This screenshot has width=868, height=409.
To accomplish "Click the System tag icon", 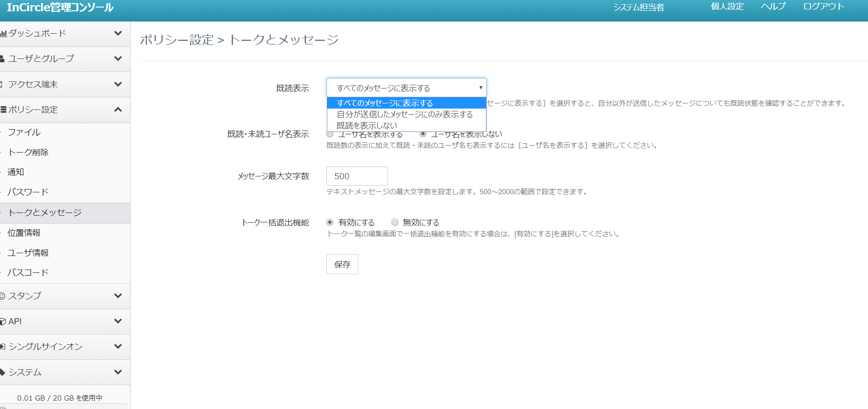I will coord(2,372).
